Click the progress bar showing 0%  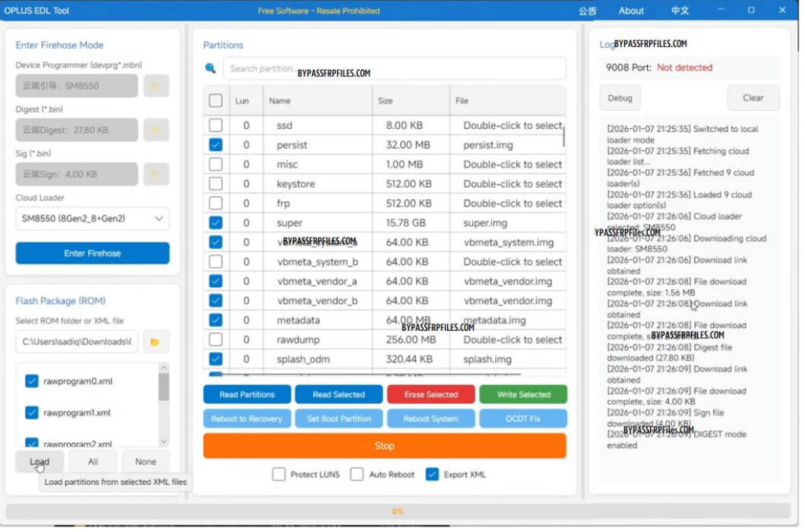pos(398,511)
